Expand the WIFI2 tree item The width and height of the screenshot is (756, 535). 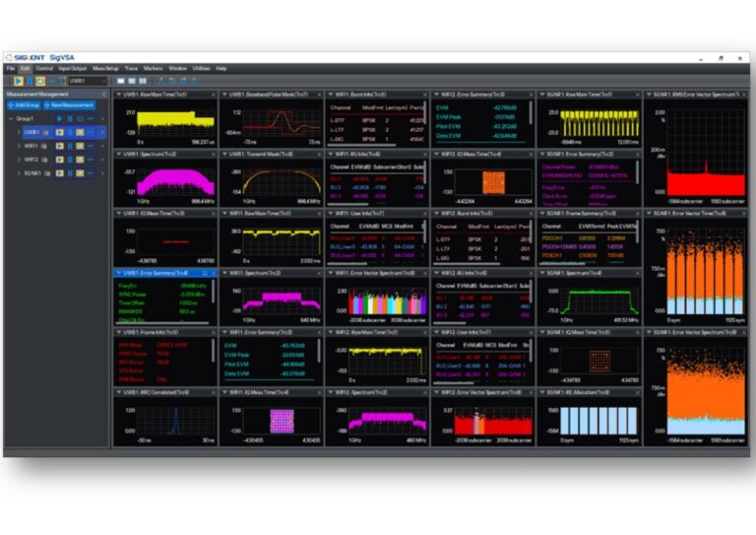[19, 160]
